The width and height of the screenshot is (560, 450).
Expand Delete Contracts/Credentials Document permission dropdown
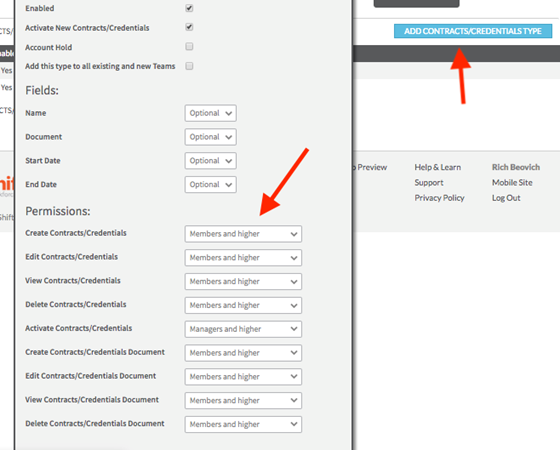[x=243, y=424]
